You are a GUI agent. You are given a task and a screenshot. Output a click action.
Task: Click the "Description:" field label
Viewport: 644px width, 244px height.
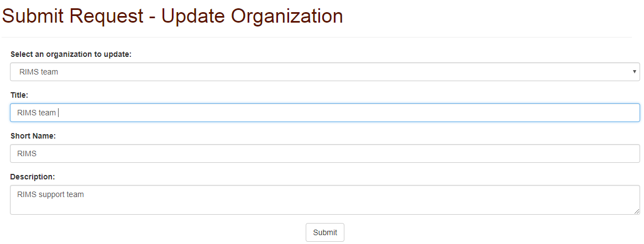pos(33,177)
